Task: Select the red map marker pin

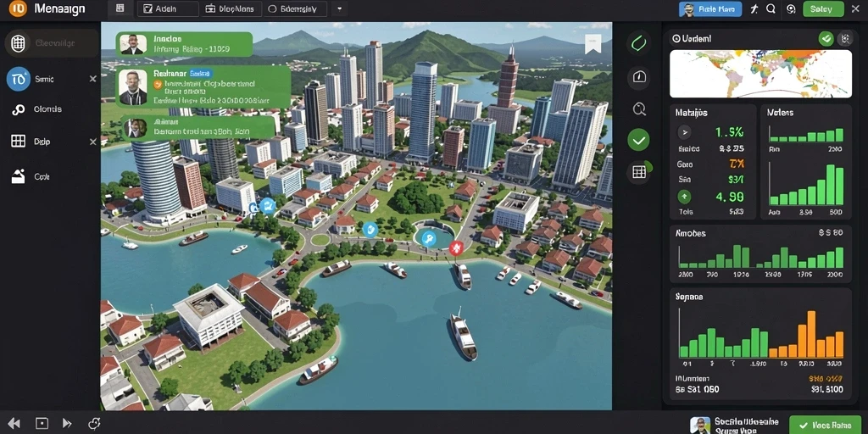Action: pos(455,248)
